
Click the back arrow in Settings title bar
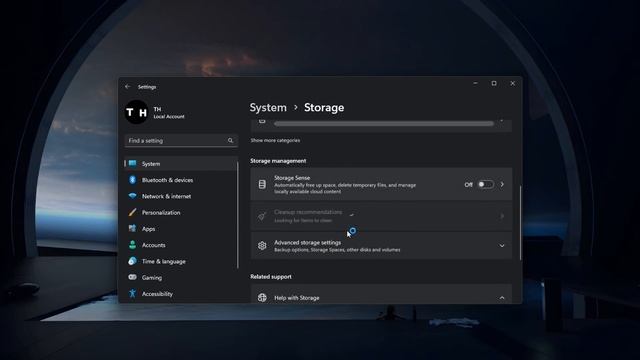pyautogui.click(x=128, y=87)
